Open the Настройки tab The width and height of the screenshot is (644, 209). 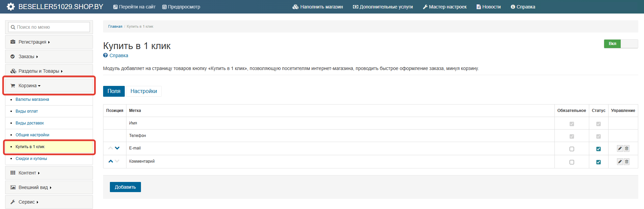click(144, 91)
